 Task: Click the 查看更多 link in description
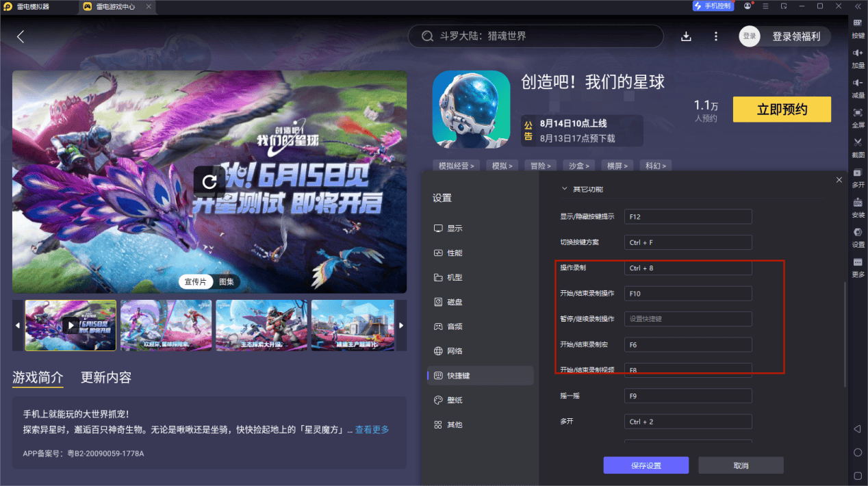point(372,429)
